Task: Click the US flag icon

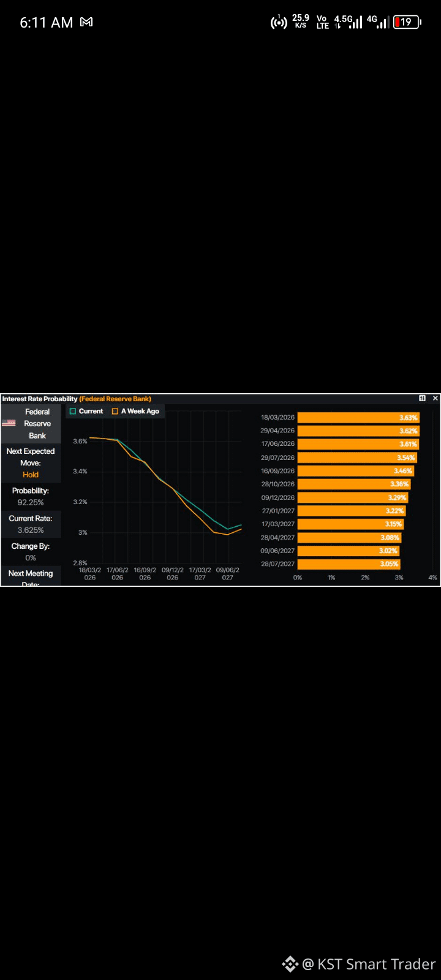Action: coord(9,423)
